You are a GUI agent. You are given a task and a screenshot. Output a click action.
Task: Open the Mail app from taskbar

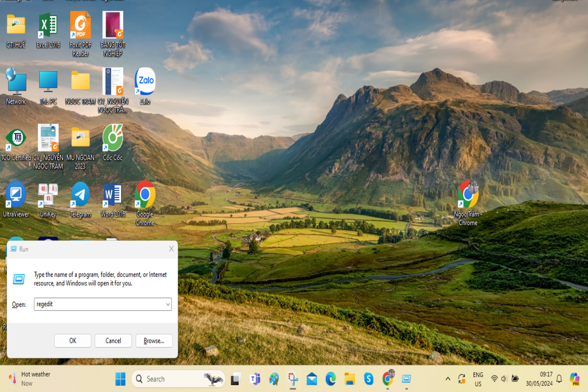(x=312, y=379)
